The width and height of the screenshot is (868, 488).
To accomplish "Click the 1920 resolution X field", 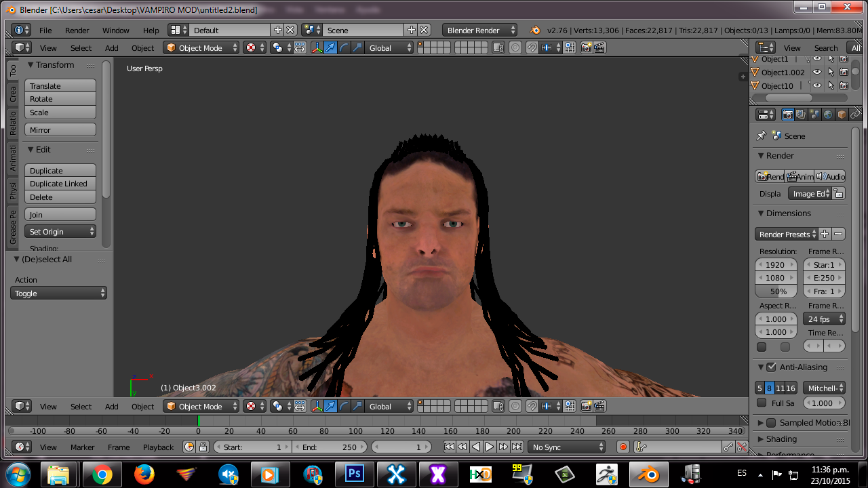I will coord(776,264).
